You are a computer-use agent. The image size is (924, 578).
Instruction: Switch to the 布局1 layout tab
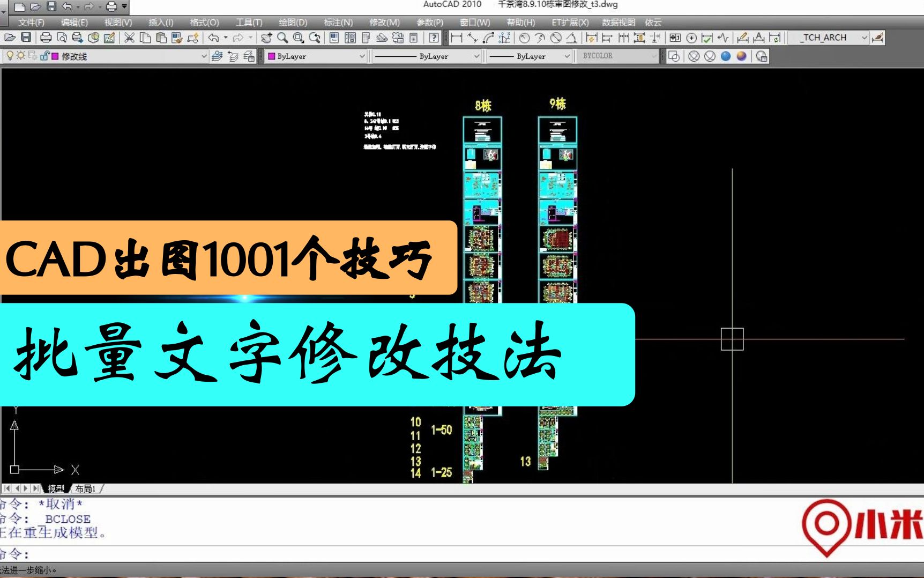click(x=85, y=489)
